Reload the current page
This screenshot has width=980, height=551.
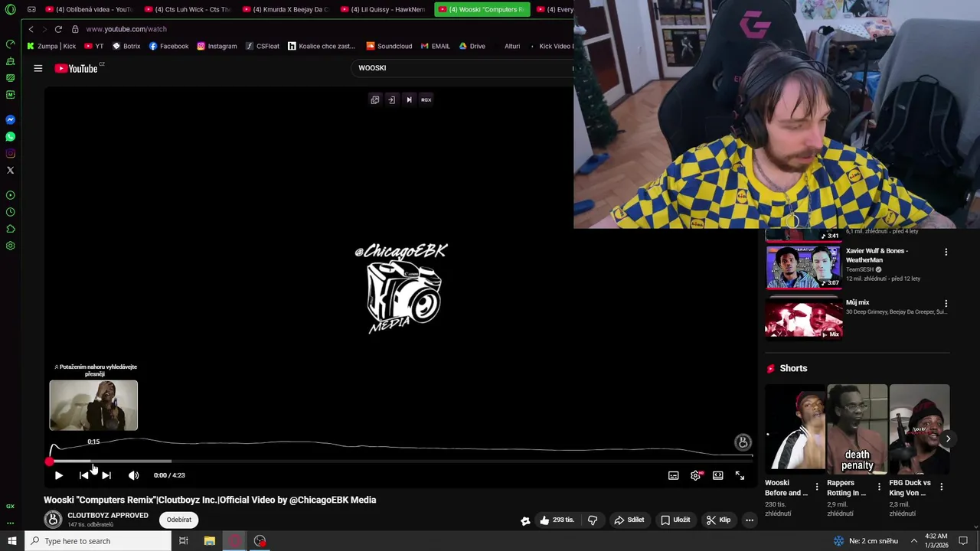[x=58, y=29]
